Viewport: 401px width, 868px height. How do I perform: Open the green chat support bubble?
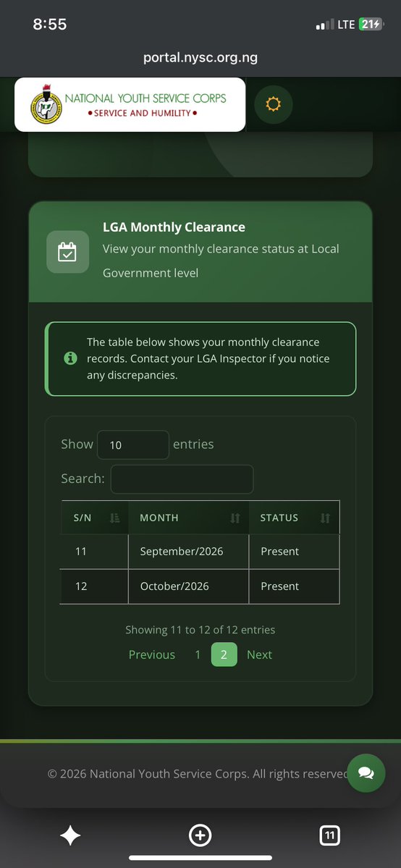click(x=366, y=773)
